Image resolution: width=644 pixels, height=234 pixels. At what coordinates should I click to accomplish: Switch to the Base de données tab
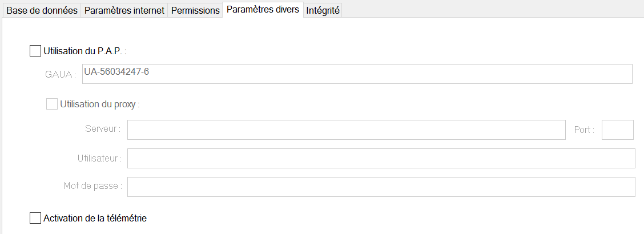click(x=42, y=10)
